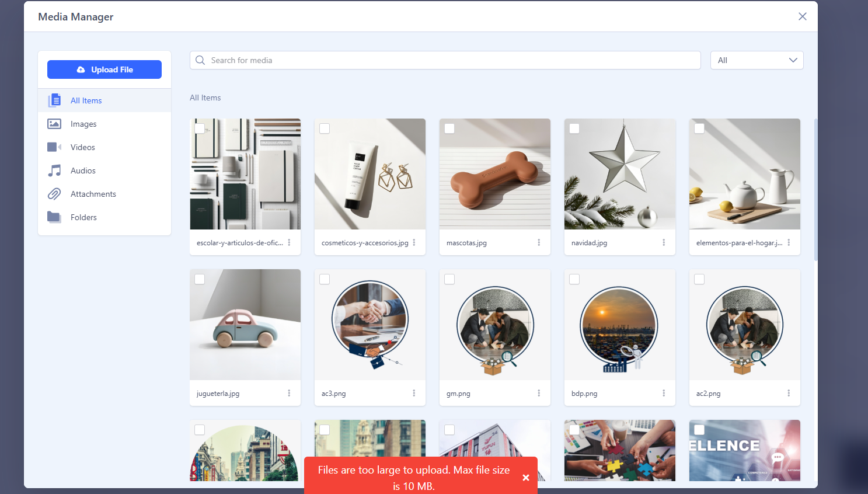This screenshot has width=868, height=494.
Task: Click the file name navidad.jpg
Action: [x=589, y=243]
